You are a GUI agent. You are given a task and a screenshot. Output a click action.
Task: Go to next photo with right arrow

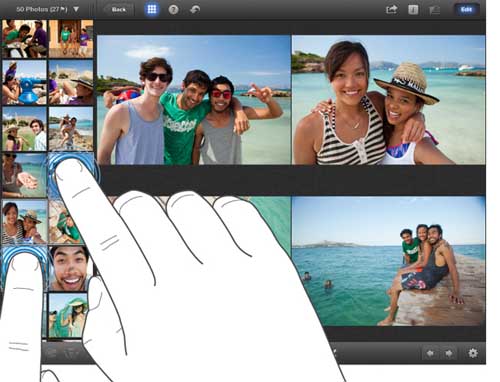coord(448,353)
